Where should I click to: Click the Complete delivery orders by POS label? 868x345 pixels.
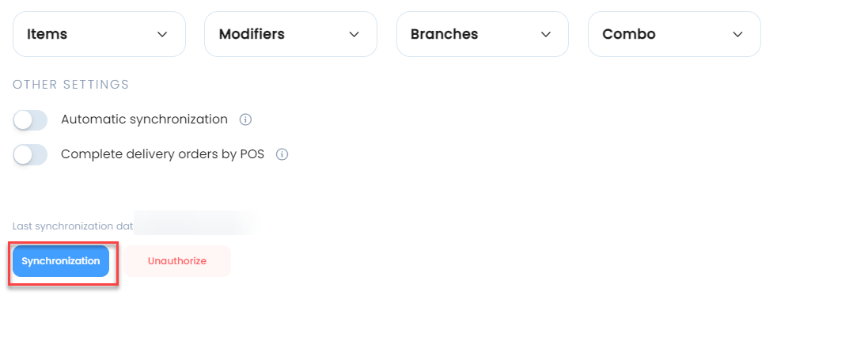[163, 154]
